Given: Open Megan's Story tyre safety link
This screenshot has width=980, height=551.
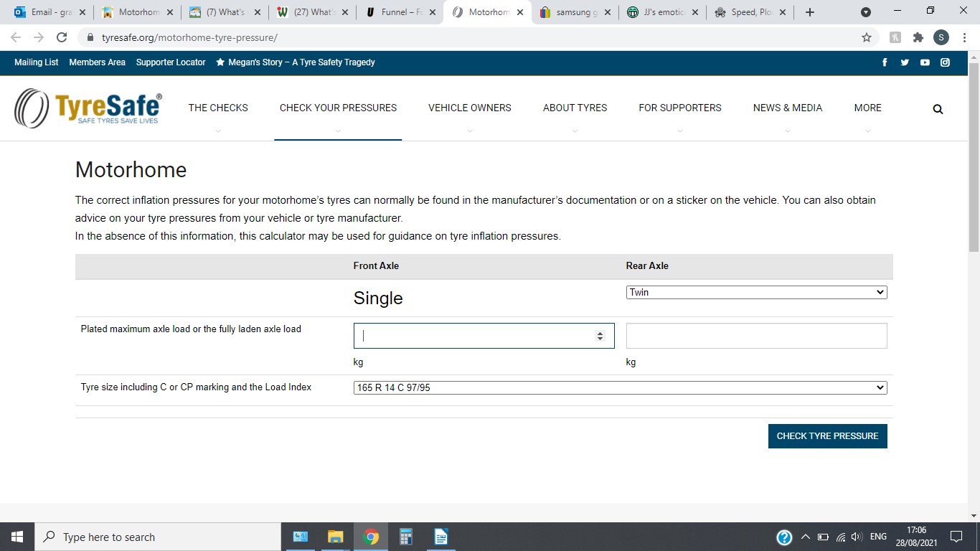Looking at the screenshot, I should click(x=296, y=62).
